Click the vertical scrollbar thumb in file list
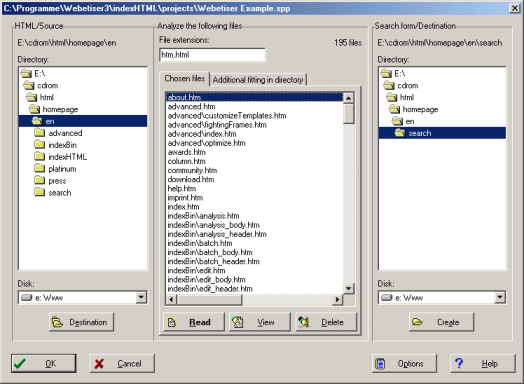This screenshot has width=524, height=384. (x=349, y=114)
